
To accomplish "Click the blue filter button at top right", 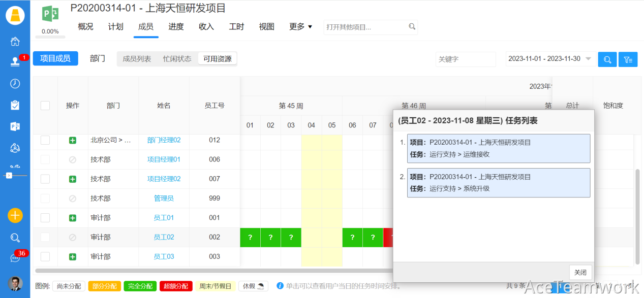I will (x=628, y=59).
